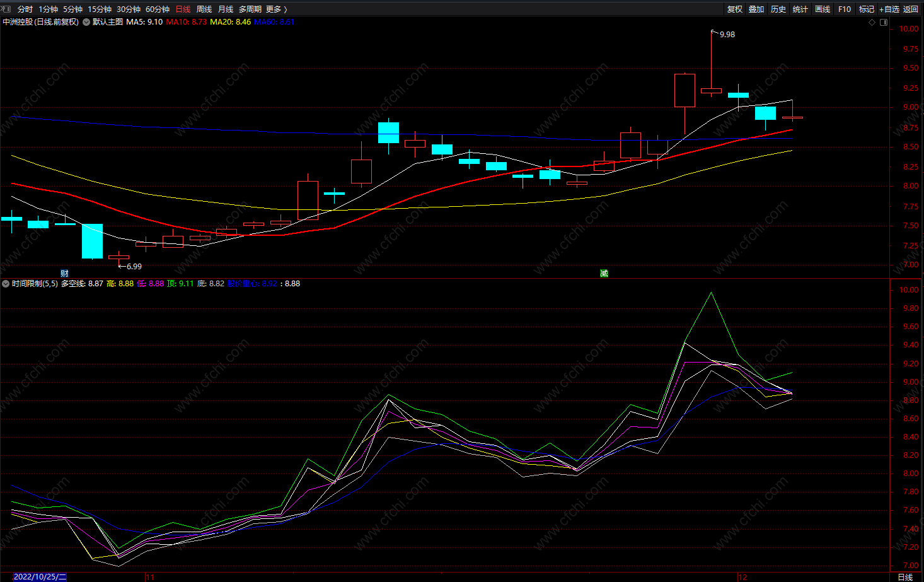924x582 pixels.
Task: Click the 底: 8.82 value
Action: click(211, 284)
